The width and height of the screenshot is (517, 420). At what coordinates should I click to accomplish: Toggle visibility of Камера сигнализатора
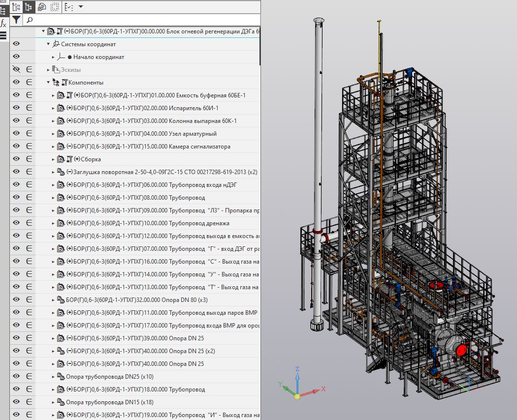16,147
